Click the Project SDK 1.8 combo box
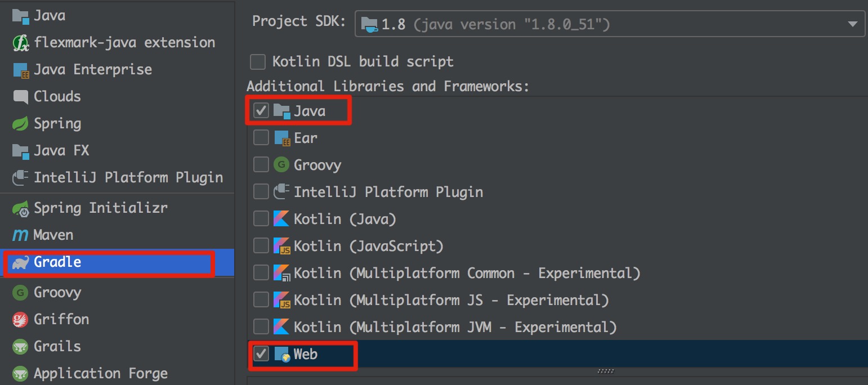This screenshot has width=868, height=385. pyautogui.click(x=610, y=24)
